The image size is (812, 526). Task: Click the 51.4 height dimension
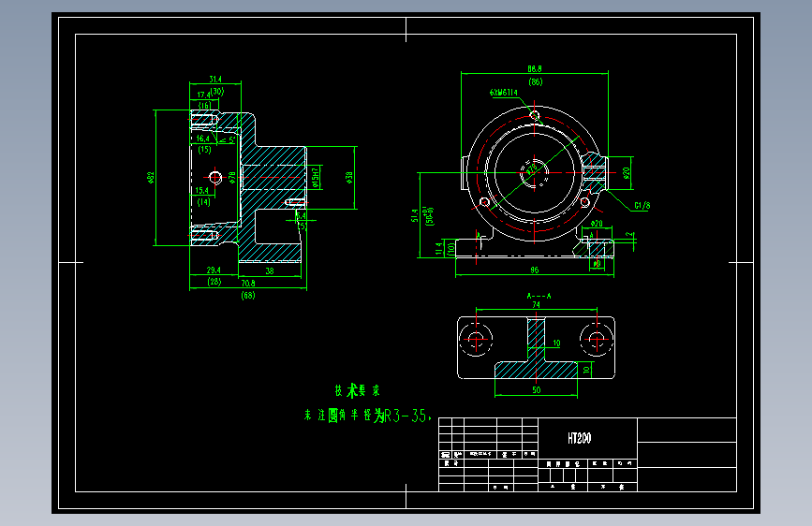(414, 216)
